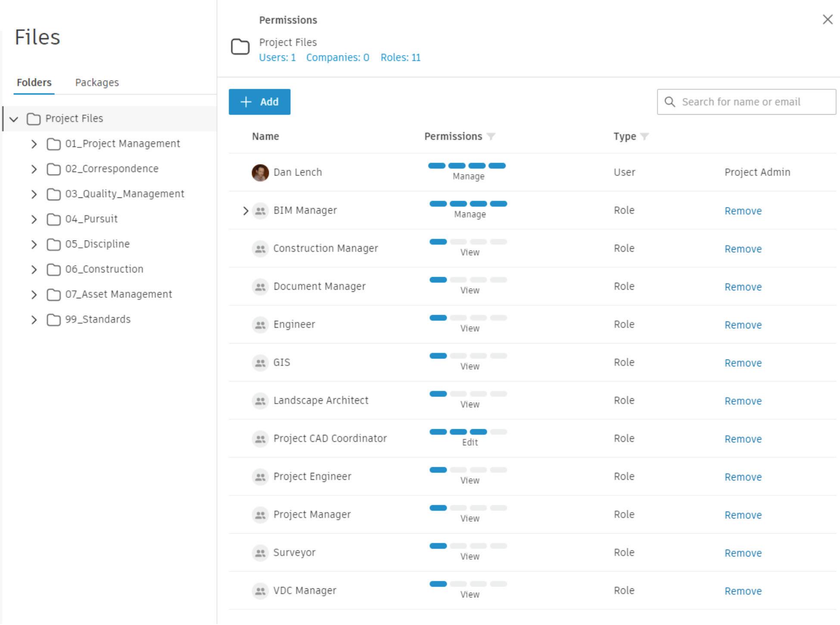840x625 pixels.
Task: Click the BIM Manager role group icon
Action: tap(260, 211)
